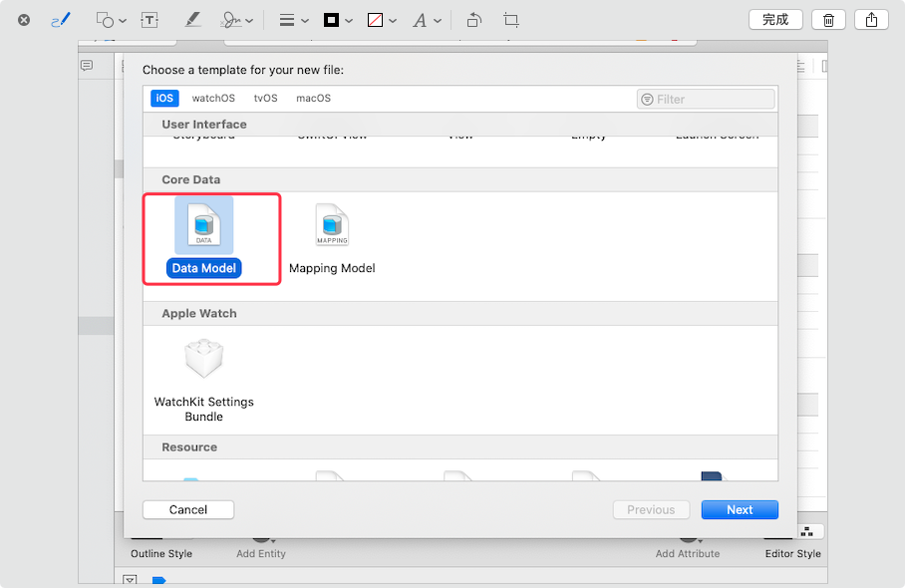Switch to the macOS template tab
The height and width of the screenshot is (588, 905).
point(313,98)
